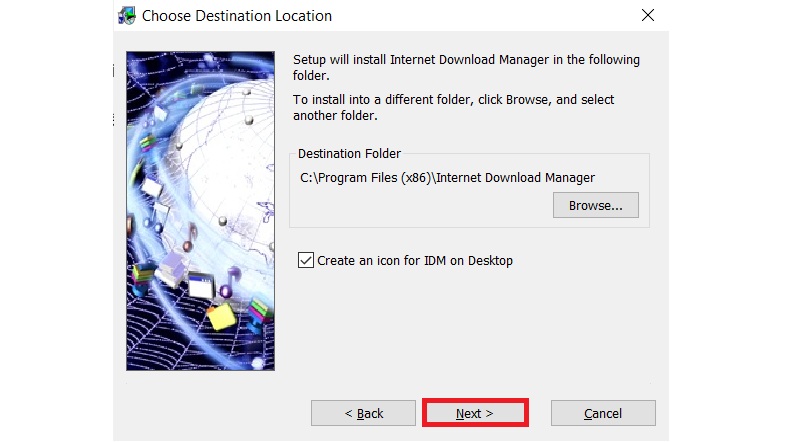Cancel the IDM installation
800x442 pixels.
603,413
